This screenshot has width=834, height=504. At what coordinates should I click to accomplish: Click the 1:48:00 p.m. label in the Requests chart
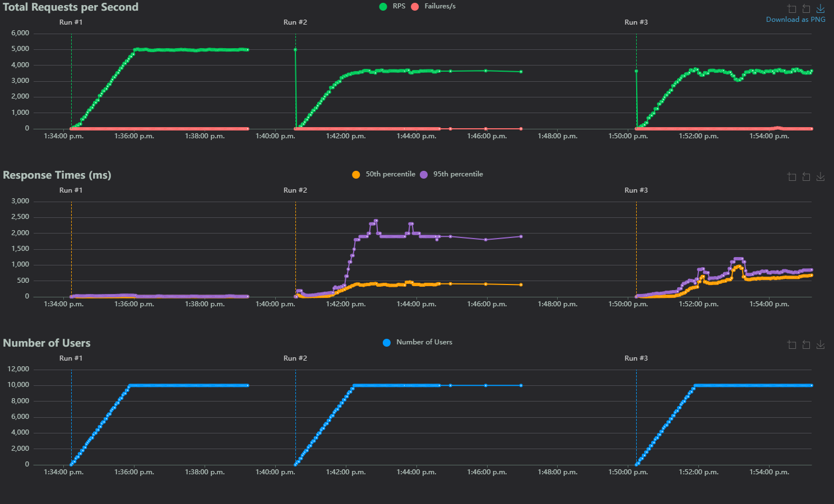[x=558, y=136]
